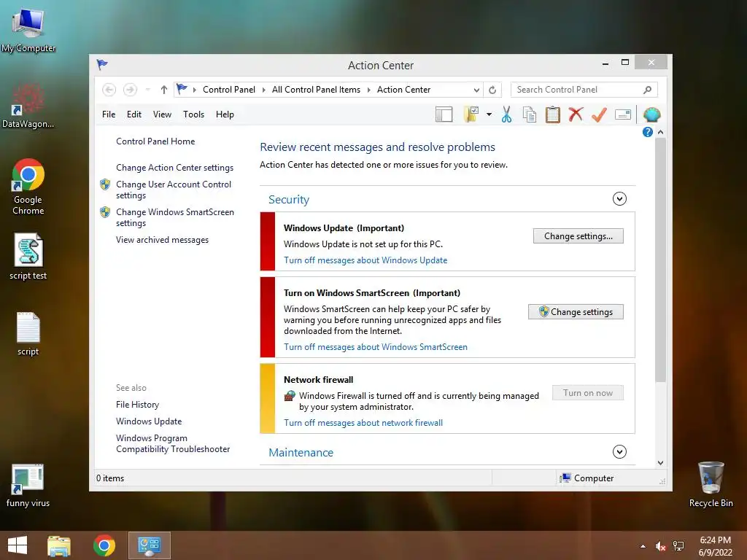
Task: Select the funny virus desktop shortcut
Action: [x=28, y=485]
